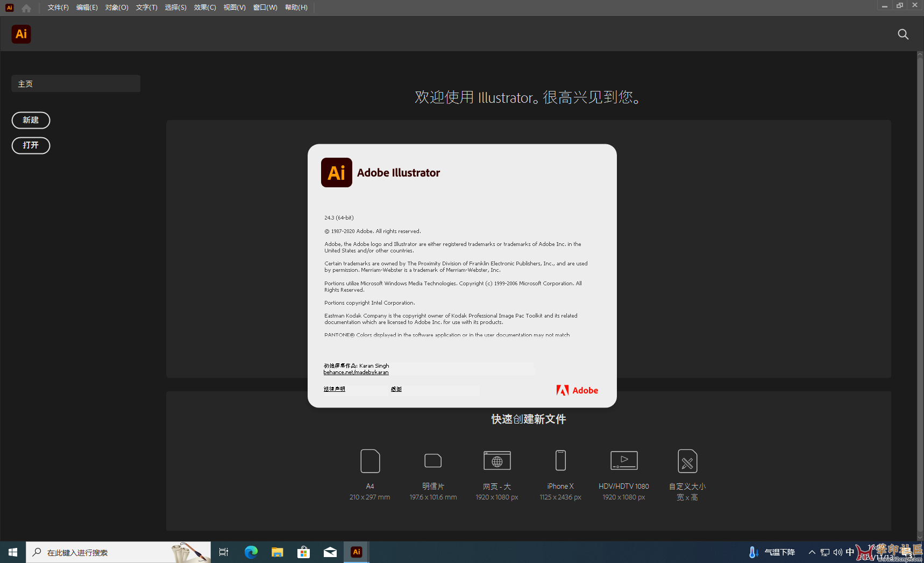Click the 24.3 (64-bit) version text

[339, 218]
